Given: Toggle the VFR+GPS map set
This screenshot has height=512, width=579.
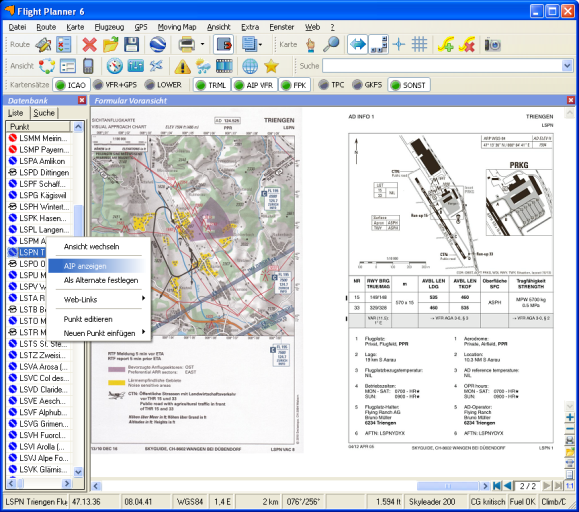Looking at the screenshot, I should (x=115, y=85).
